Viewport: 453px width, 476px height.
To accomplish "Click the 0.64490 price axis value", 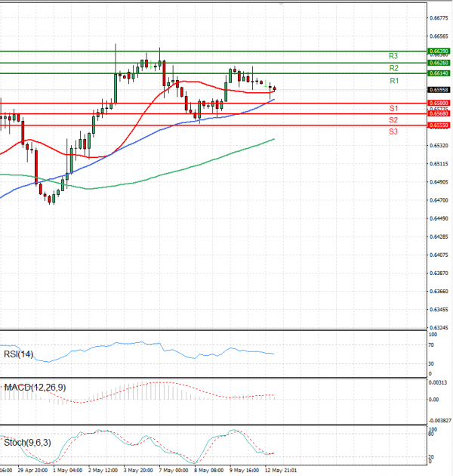I will pyautogui.click(x=439, y=218).
